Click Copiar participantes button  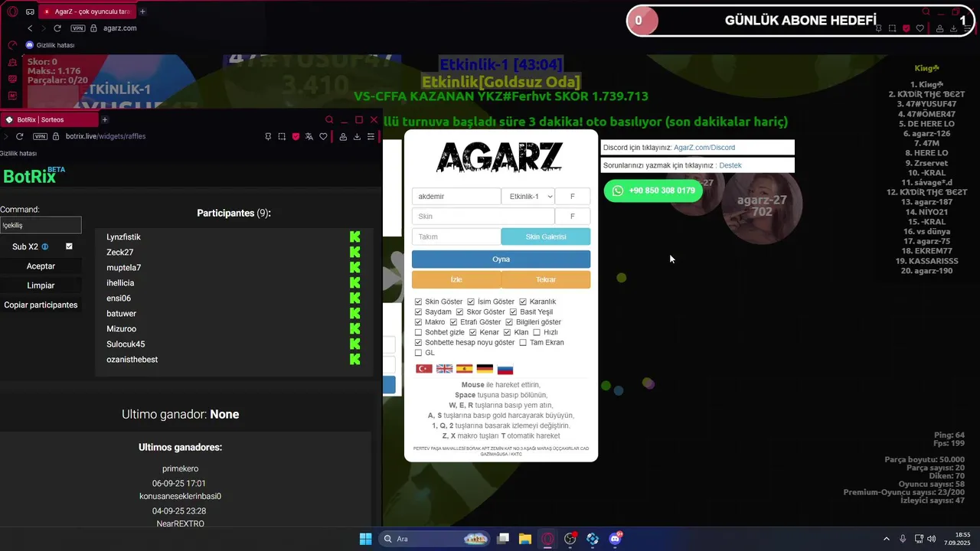point(41,305)
